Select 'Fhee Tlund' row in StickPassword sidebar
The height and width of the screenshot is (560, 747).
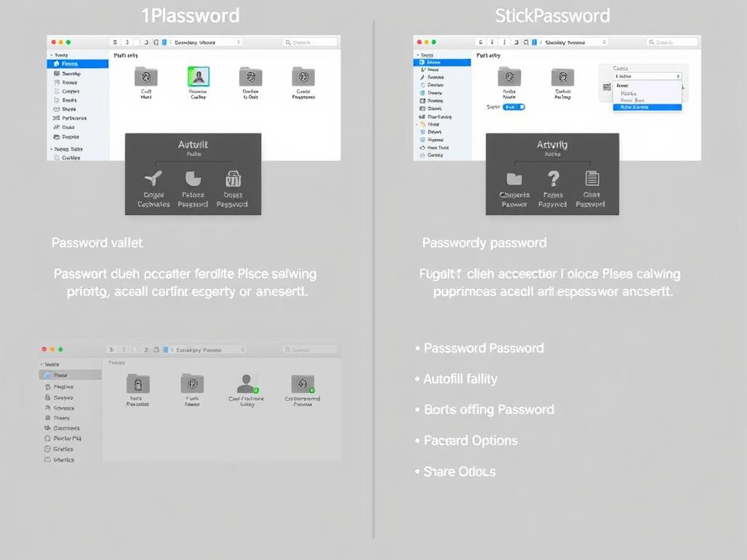click(442, 147)
